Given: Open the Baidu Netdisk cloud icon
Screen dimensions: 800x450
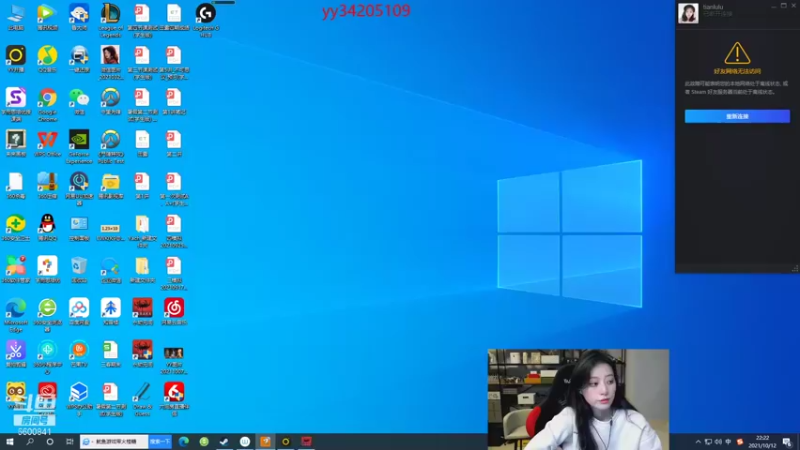Looking at the screenshot, I should pyautogui.click(x=79, y=309).
